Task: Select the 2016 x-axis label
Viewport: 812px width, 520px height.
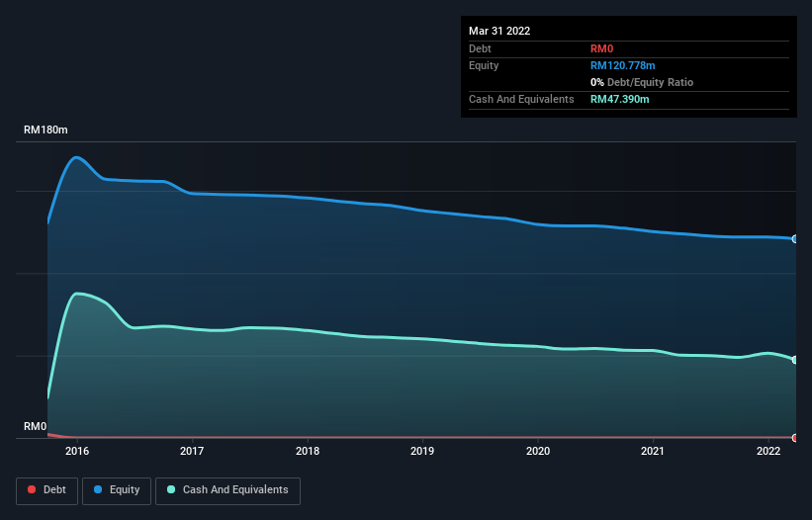Action: pyautogui.click(x=77, y=451)
